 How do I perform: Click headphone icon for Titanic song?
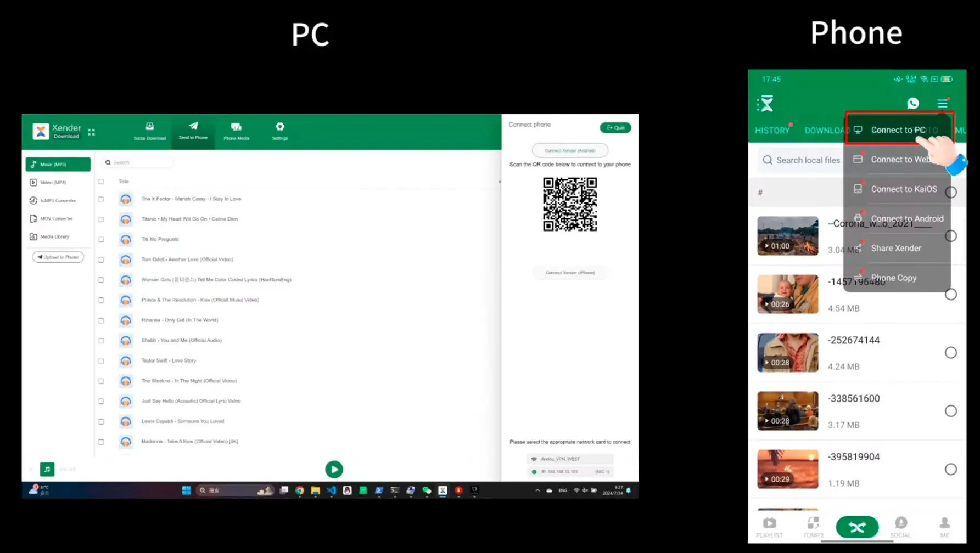[126, 219]
